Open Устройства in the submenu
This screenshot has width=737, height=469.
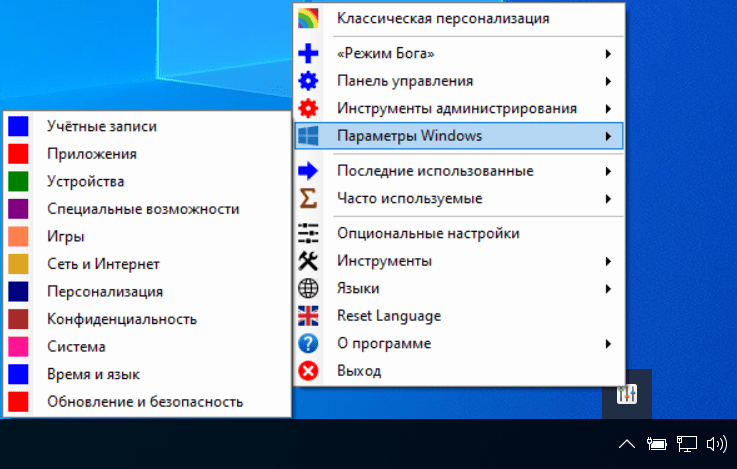[x=147, y=181]
